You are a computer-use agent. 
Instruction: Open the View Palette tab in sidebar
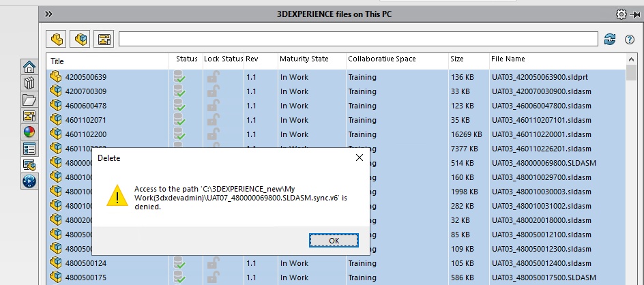click(x=29, y=116)
